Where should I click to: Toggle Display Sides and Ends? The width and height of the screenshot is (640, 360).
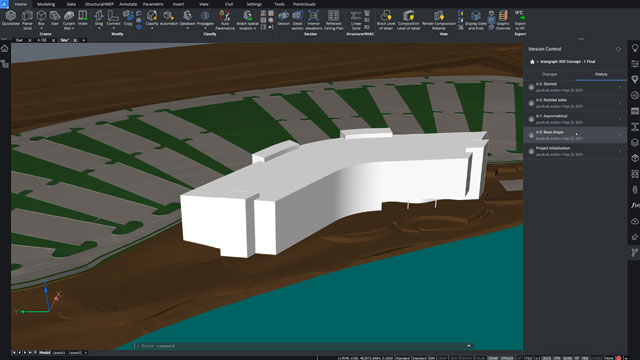click(x=476, y=20)
